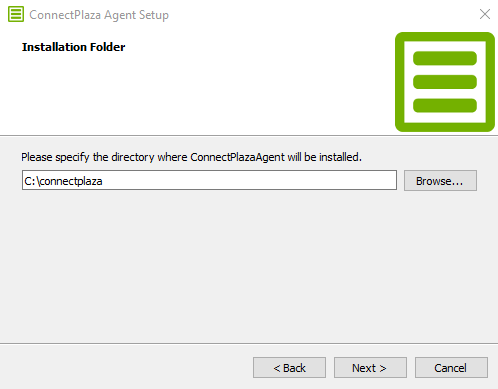Click the middle green bar in the logo
This screenshot has height=389, width=498.
point(445,82)
